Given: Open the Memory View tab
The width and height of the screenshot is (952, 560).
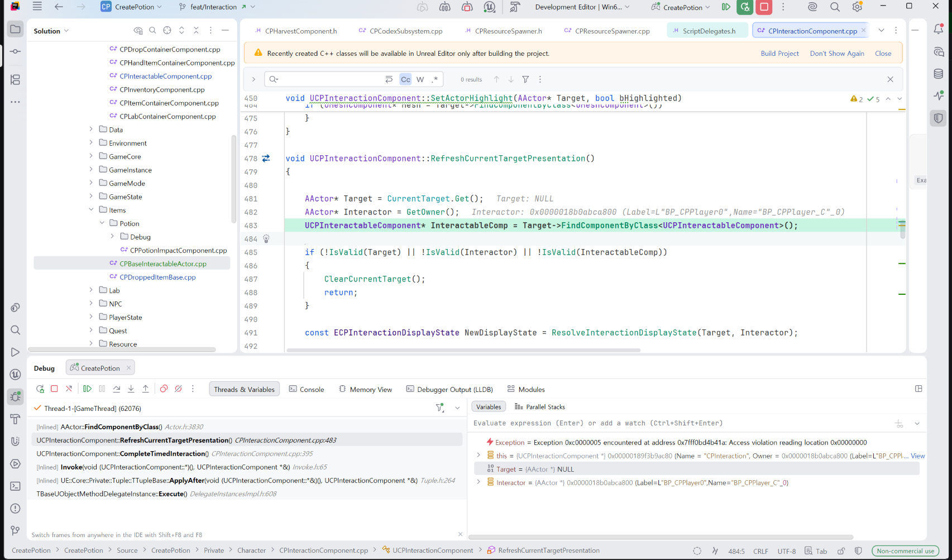Looking at the screenshot, I should point(365,389).
